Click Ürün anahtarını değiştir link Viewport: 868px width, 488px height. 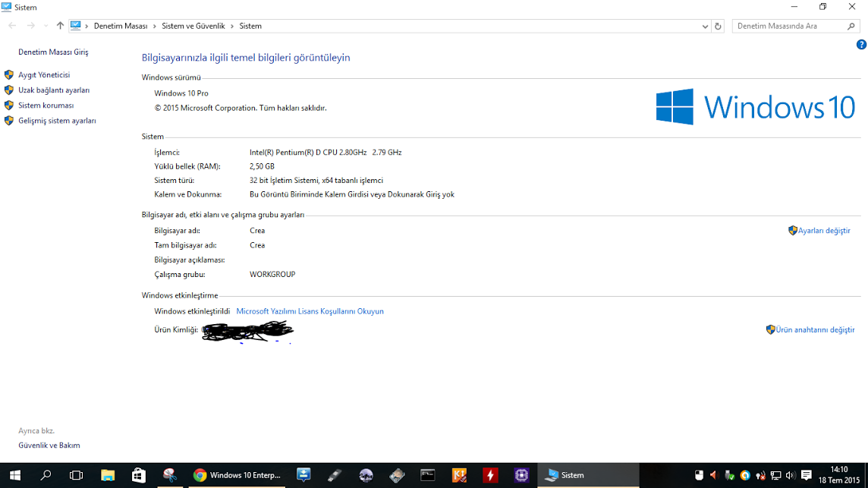point(815,329)
